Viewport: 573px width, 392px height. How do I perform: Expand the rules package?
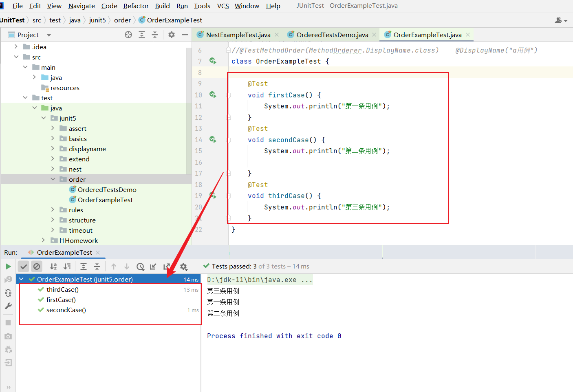point(53,210)
